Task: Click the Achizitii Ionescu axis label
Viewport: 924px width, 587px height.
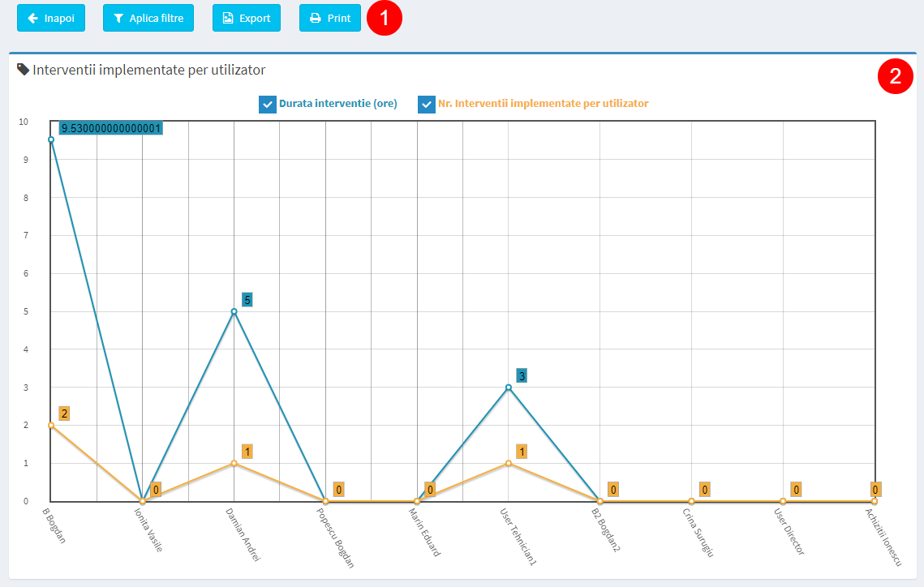Action: (883, 537)
